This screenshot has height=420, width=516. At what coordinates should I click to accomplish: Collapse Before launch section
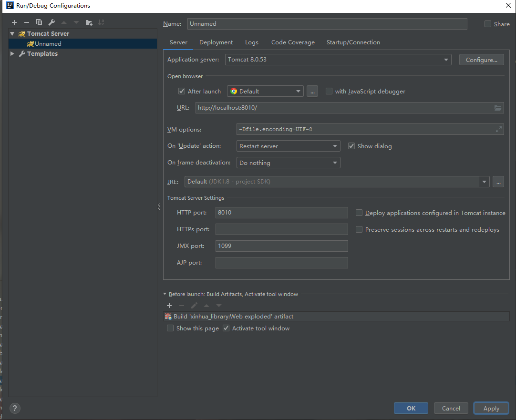point(165,294)
